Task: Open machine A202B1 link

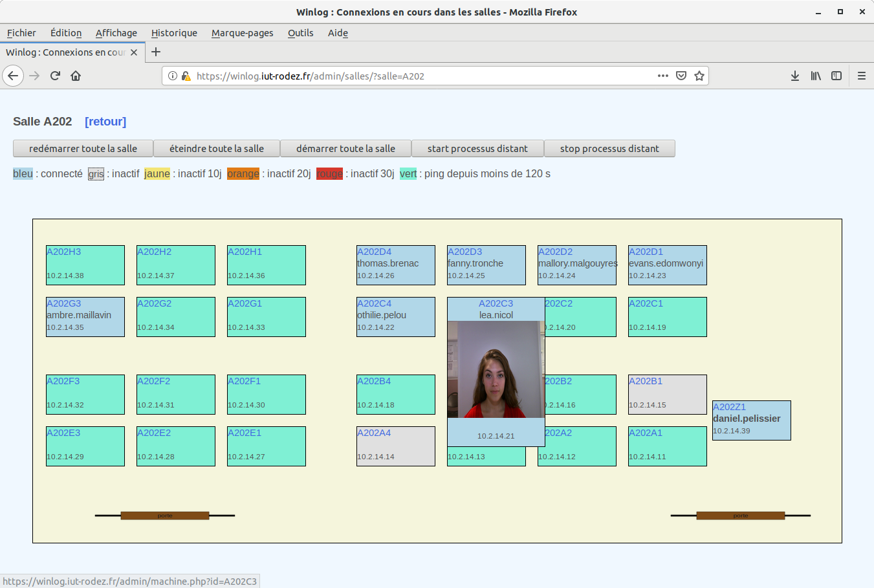Action: tap(646, 381)
